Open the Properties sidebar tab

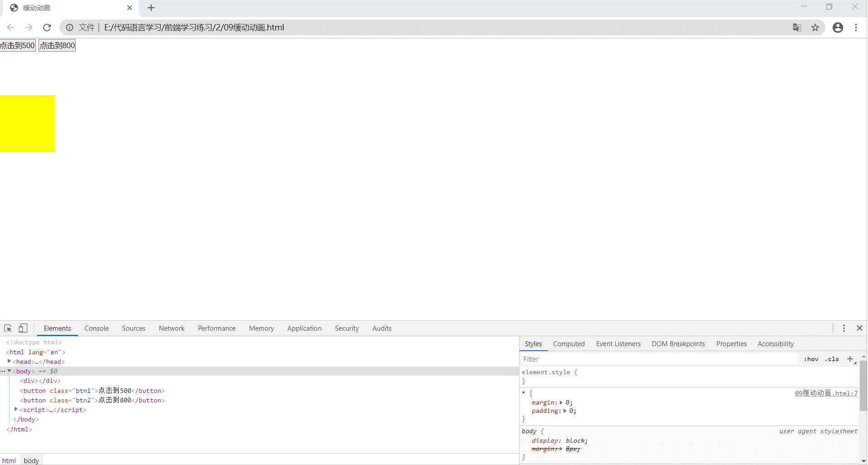731,344
